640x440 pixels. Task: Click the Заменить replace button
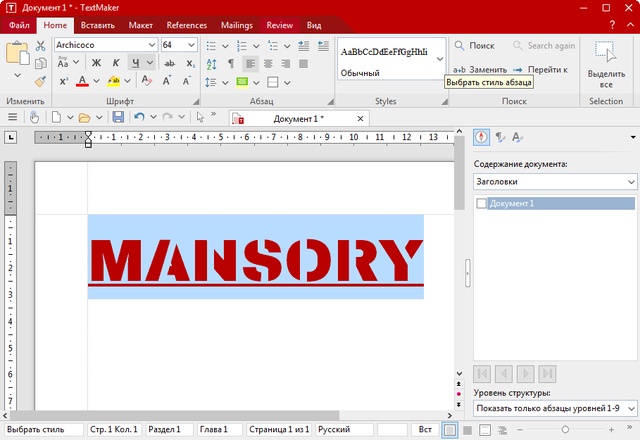480,70
